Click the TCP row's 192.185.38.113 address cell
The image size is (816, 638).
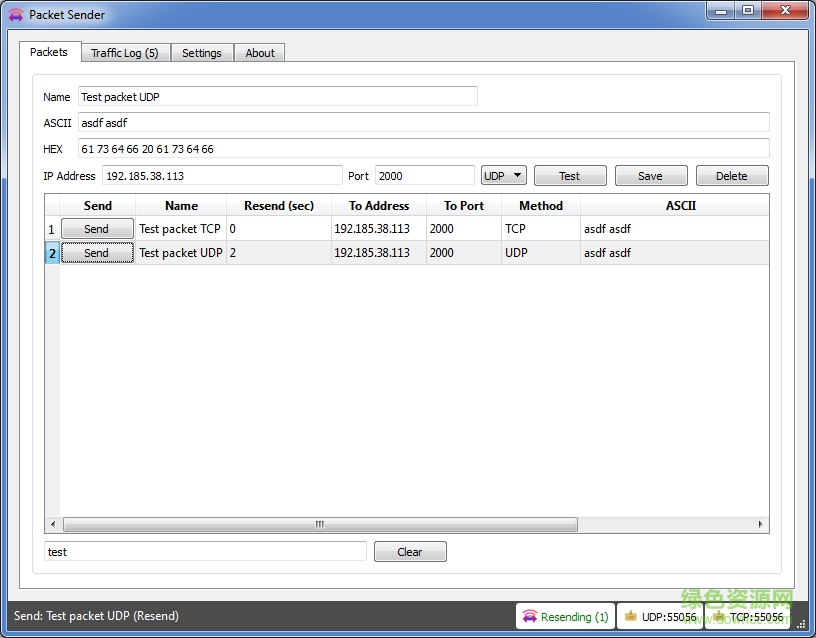pos(379,229)
